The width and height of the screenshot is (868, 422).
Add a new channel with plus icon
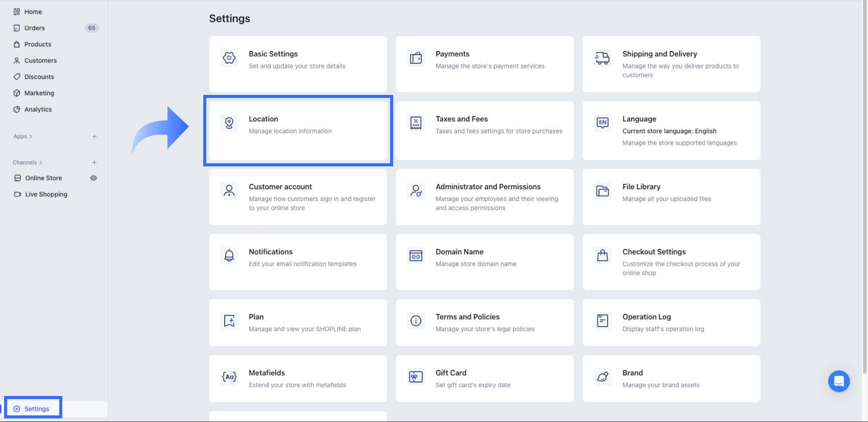pyautogui.click(x=94, y=163)
